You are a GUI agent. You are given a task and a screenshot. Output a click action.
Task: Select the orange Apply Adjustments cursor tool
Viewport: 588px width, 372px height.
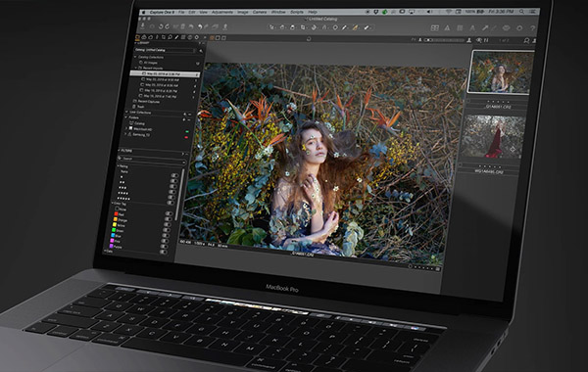pyautogui.click(x=355, y=27)
